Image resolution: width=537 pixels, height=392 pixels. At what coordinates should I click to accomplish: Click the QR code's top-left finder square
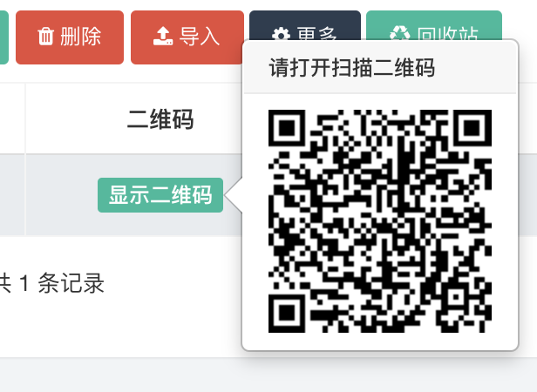tap(287, 128)
